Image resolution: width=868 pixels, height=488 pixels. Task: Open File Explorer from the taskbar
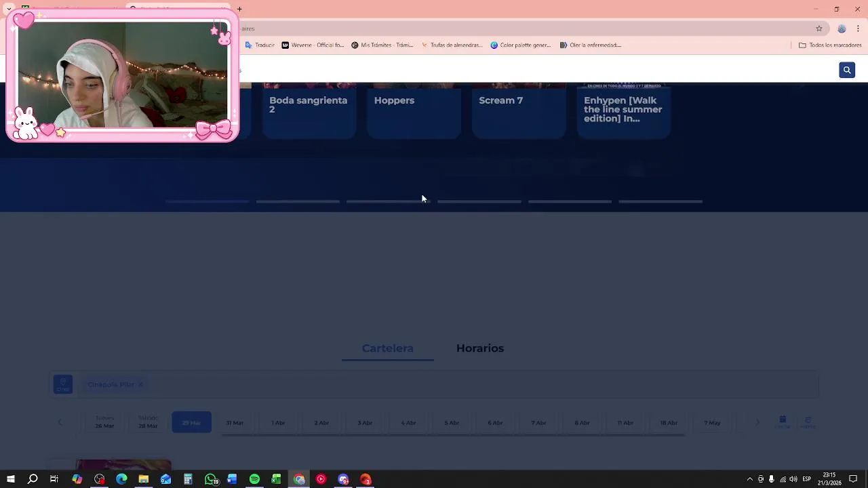(x=144, y=479)
